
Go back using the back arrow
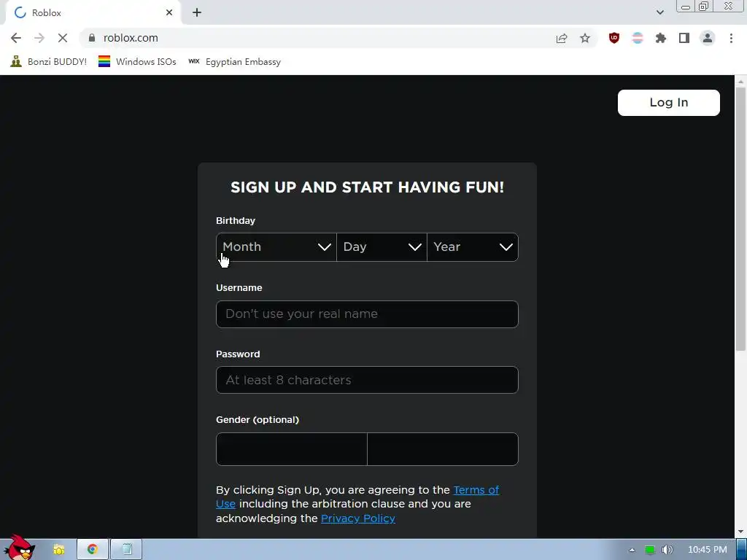(16, 38)
